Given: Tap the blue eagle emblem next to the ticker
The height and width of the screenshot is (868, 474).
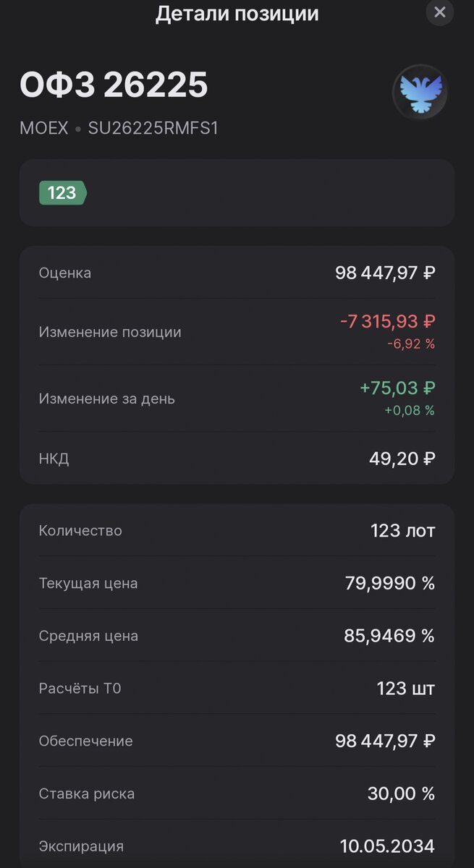Looking at the screenshot, I should [x=420, y=93].
